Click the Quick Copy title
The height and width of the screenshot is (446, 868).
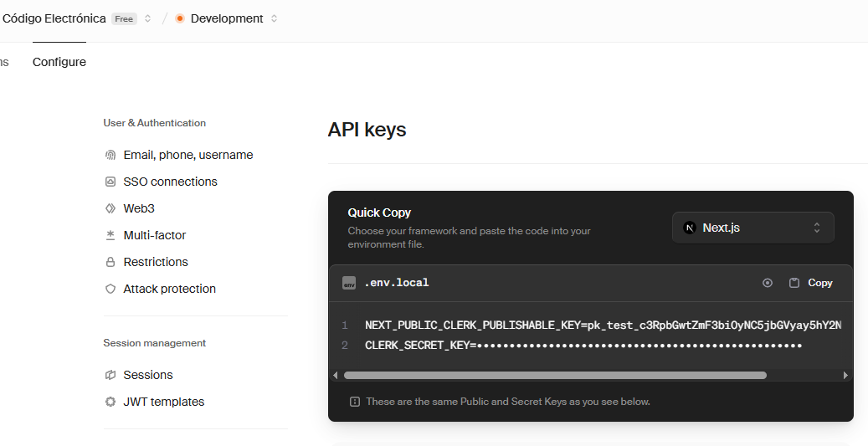pyautogui.click(x=379, y=213)
